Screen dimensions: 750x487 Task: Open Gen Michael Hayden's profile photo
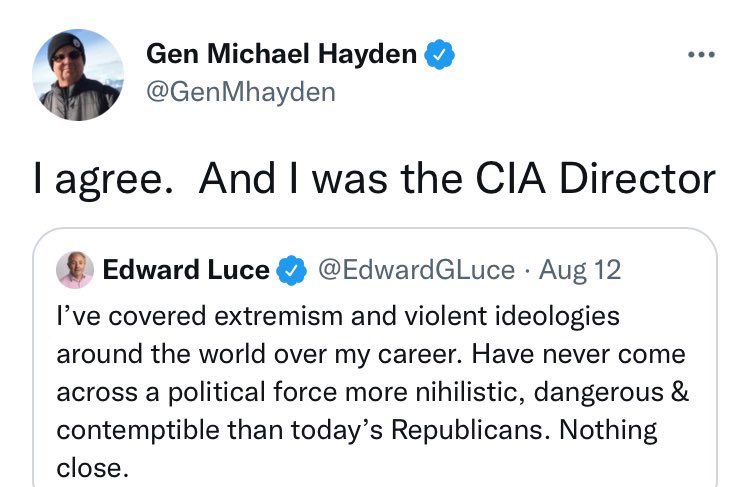coord(77,75)
